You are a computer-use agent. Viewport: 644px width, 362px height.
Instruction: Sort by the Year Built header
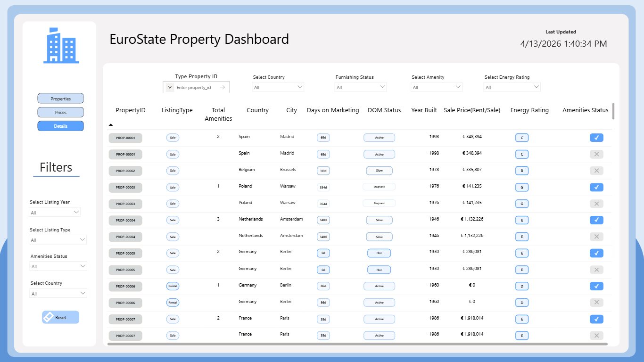pyautogui.click(x=424, y=110)
